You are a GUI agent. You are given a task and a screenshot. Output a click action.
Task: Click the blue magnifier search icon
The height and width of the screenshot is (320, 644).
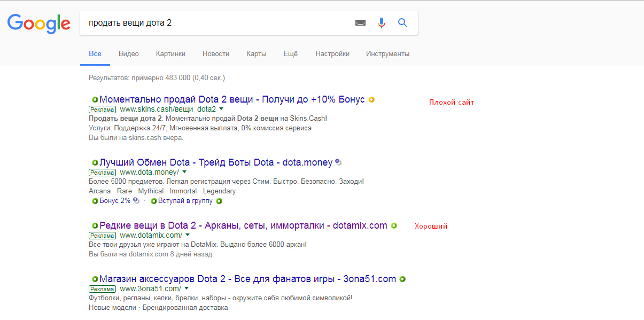click(402, 22)
